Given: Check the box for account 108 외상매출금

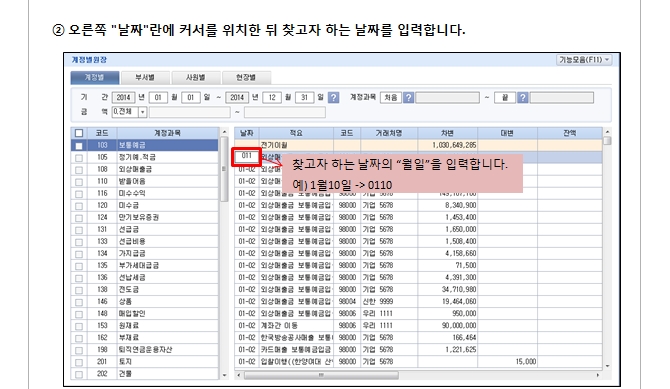Looking at the screenshot, I should click(79, 170).
